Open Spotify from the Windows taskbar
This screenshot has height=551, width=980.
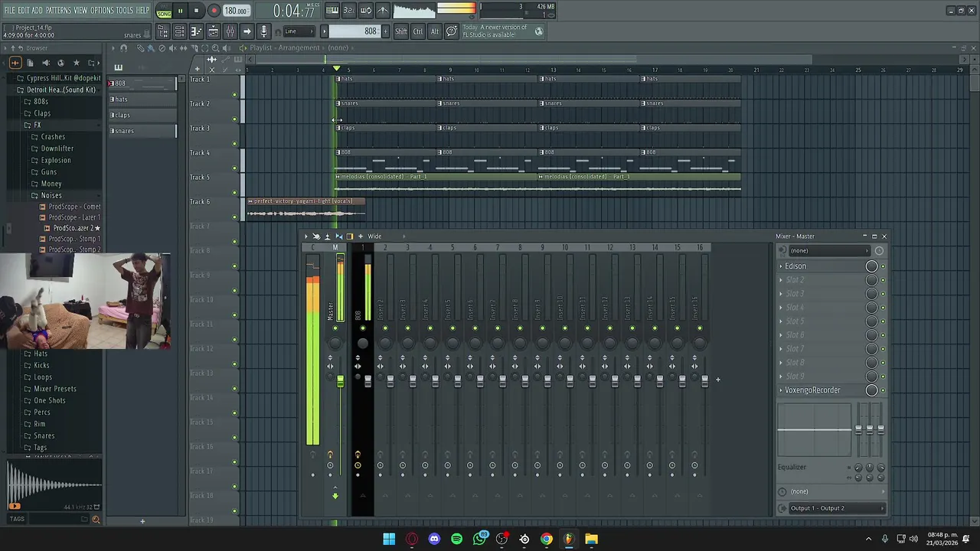click(x=457, y=539)
